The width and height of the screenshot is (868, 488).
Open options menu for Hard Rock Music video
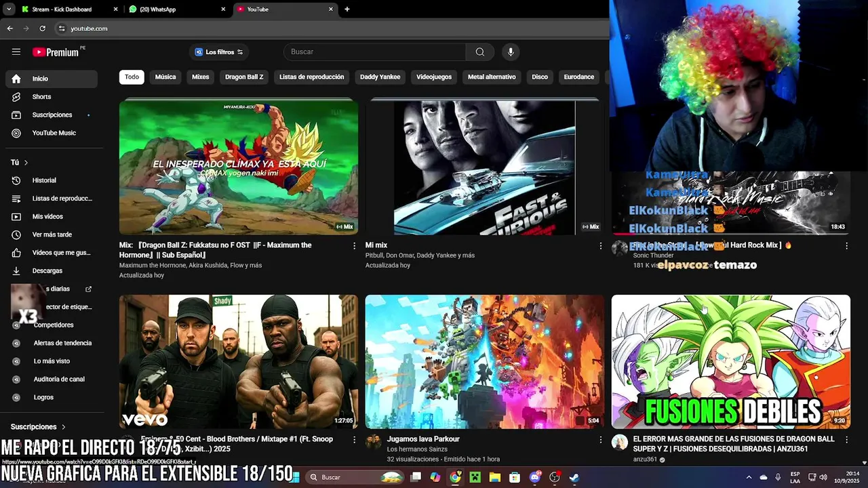tap(846, 246)
